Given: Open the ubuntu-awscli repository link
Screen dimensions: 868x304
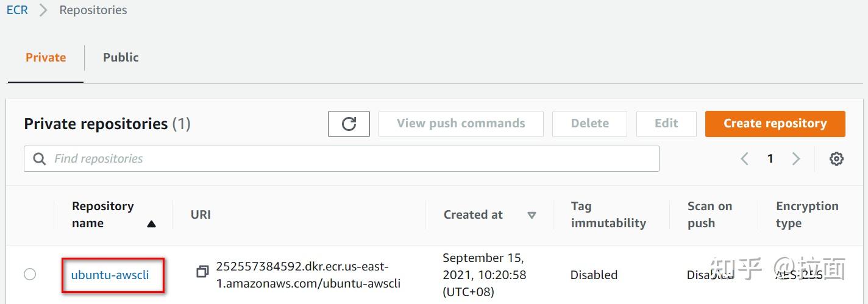Looking at the screenshot, I should [110, 275].
